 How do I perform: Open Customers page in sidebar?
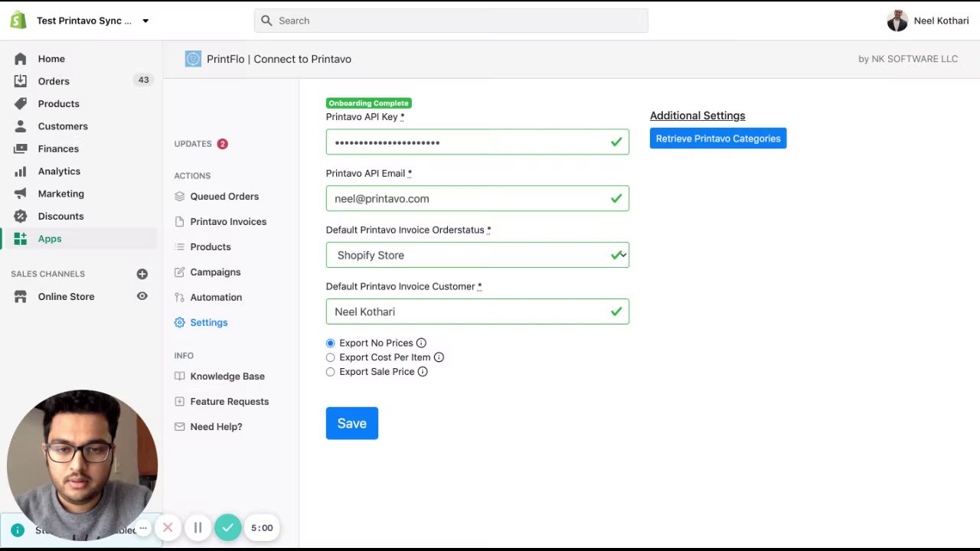63,126
